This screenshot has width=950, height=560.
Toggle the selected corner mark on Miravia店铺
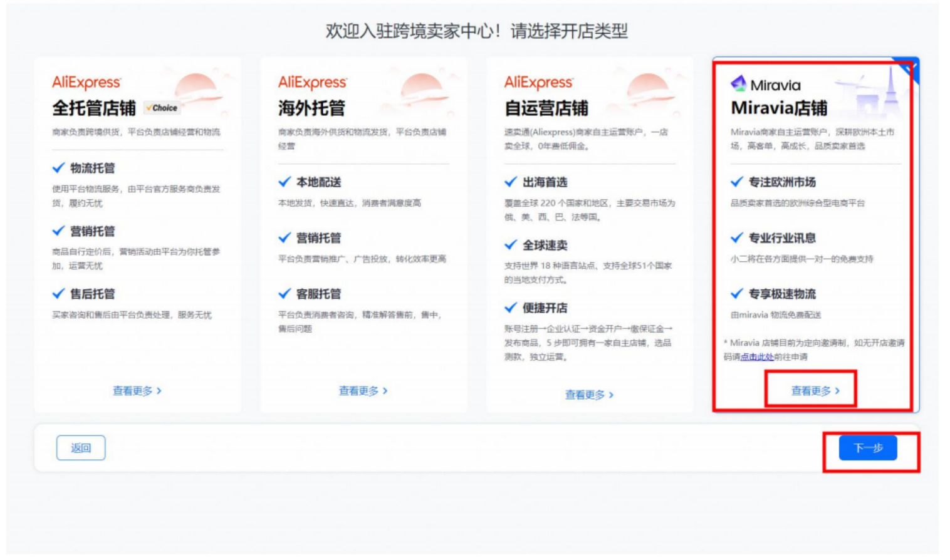(x=910, y=66)
